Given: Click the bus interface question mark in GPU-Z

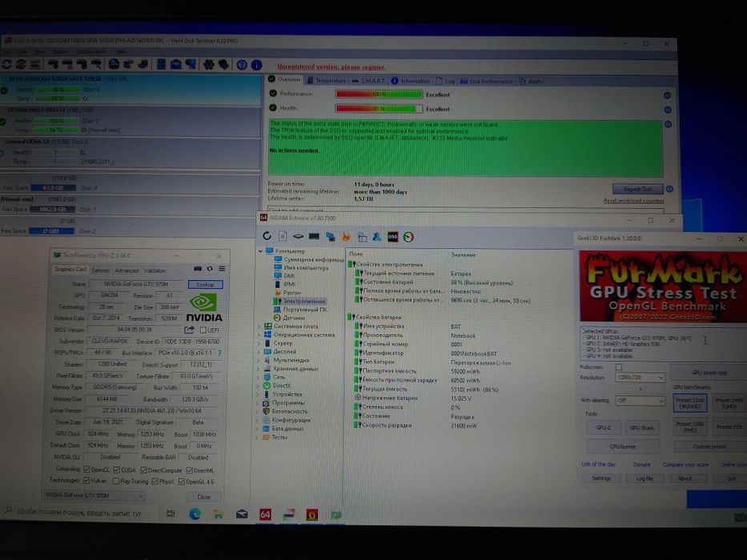Looking at the screenshot, I should 219,353.
